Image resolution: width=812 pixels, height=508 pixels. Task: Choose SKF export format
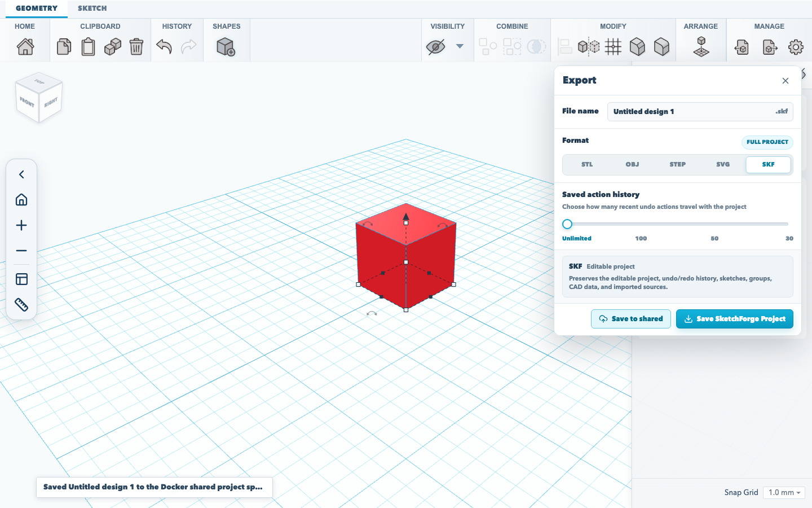[769, 165]
